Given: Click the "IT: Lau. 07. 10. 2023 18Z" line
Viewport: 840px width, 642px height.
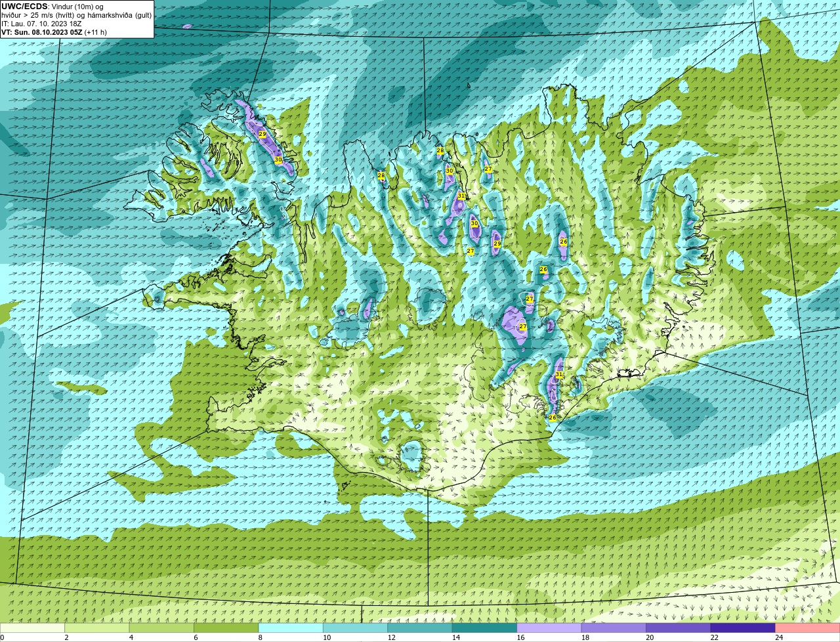Looking at the screenshot, I should 41,24.
